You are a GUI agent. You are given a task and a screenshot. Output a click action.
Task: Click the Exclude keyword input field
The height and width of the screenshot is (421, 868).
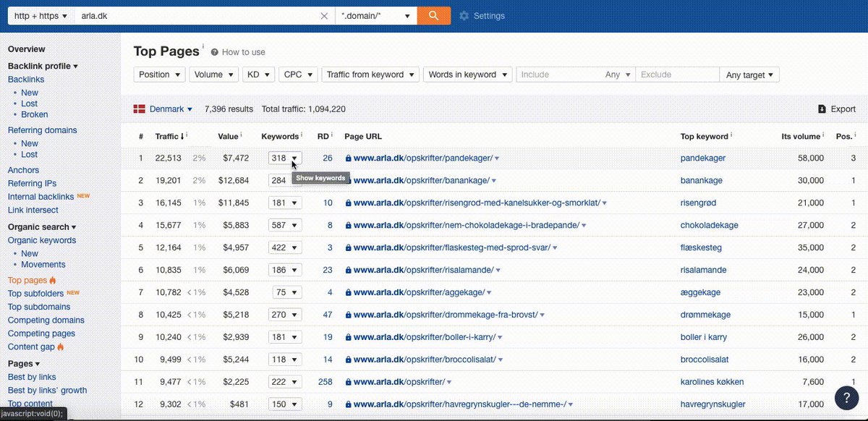click(x=677, y=75)
